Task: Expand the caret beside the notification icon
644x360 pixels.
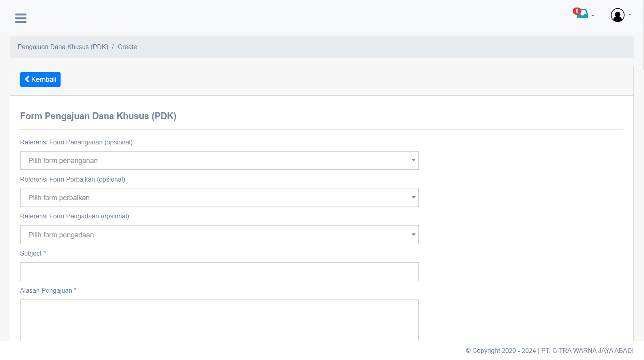Action: 593,16
